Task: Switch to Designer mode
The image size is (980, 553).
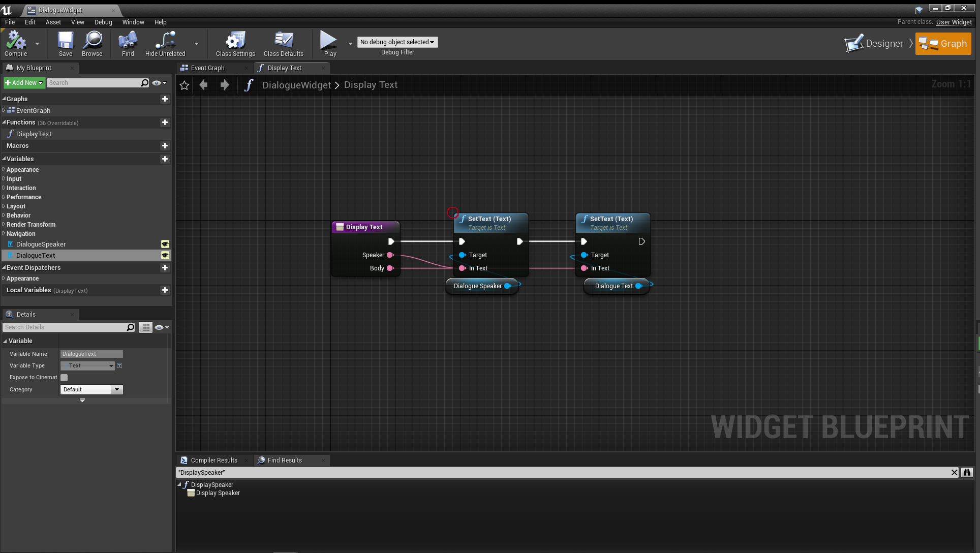Action: 875,44
